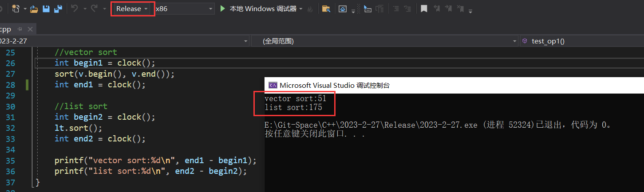Pin the cpp tab with the pin icon
Screen dimensions: 644x192
click(x=20, y=29)
